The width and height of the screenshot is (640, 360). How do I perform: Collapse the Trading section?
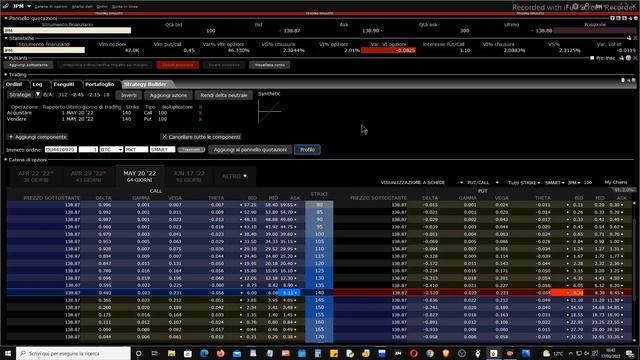pos(6,75)
